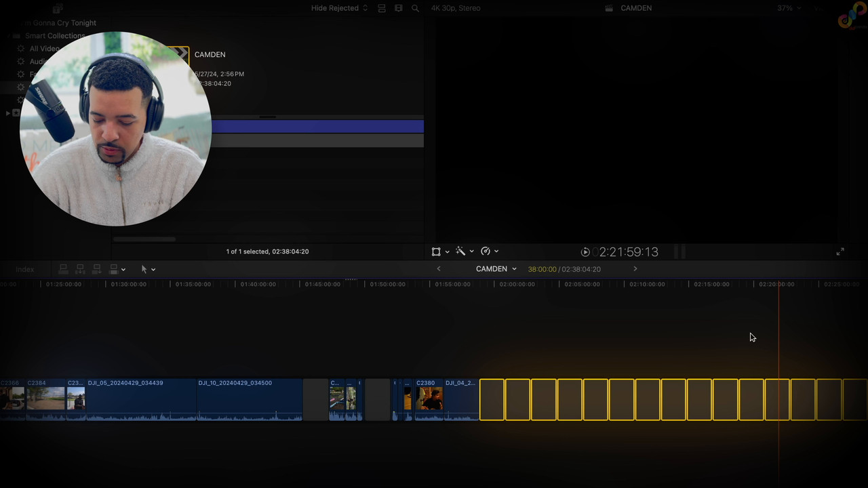Click Append clip to storyline icon
The width and height of the screenshot is (868, 488).
click(x=96, y=269)
